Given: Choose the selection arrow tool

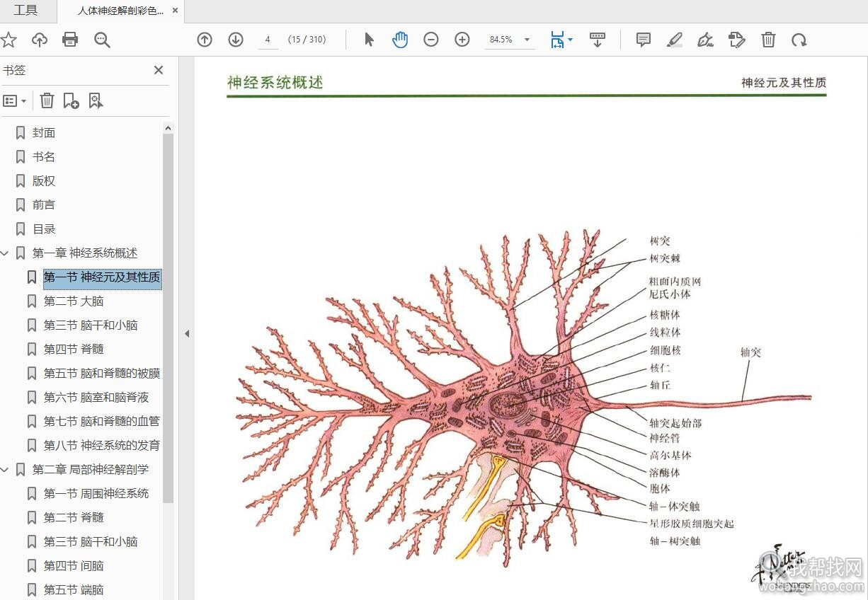Looking at the screenshot, I should pyautogui.click(x=369, y=40).
